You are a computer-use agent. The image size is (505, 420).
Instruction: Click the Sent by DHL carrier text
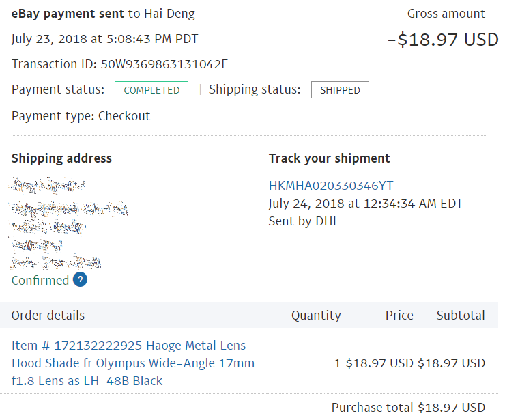[x=304, y=221]
